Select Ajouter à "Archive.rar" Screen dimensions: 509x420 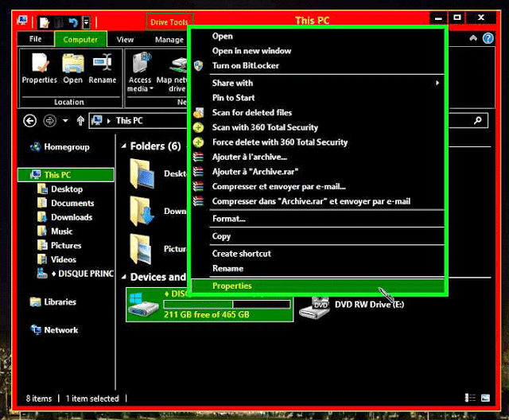pos(317,172)
